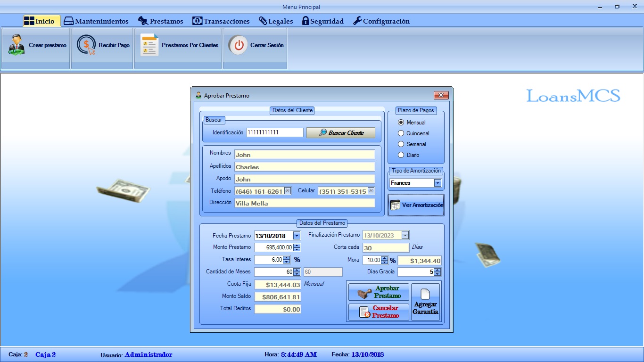Screen dimensions: 644x362
Task: Click the LoansMCS logo text
Action: click(573, 96)
